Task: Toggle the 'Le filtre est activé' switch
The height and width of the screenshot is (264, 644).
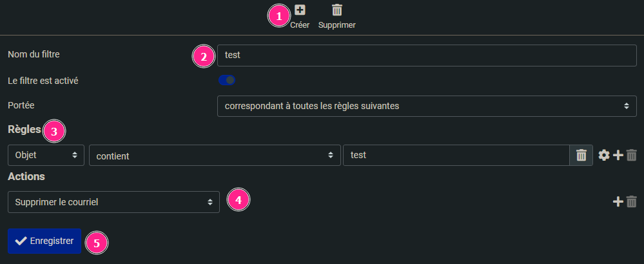Action: (x=227, y=80)
